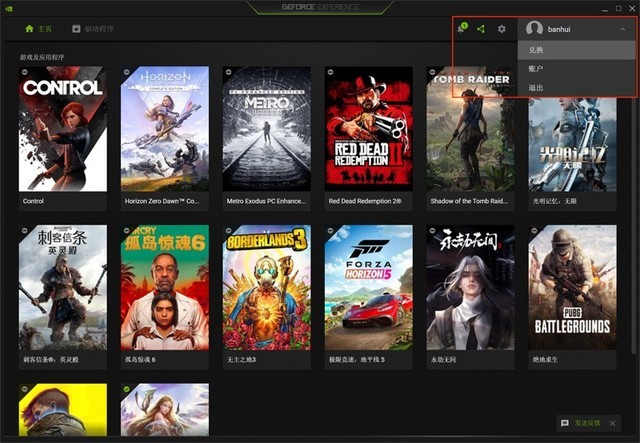The width and height of the screenshot is (640, 443).
Task: Click the vertical scrollbar on right edge
Action: click(635, 200)
